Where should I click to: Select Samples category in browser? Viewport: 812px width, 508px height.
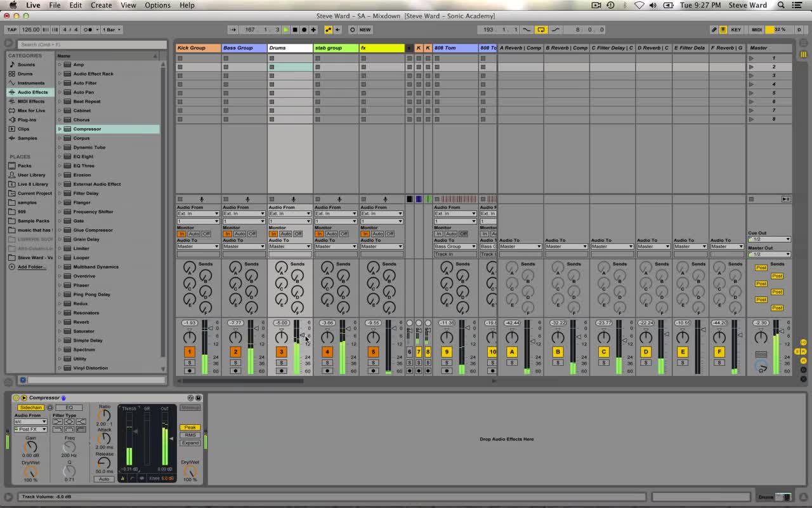coord(27,138)
